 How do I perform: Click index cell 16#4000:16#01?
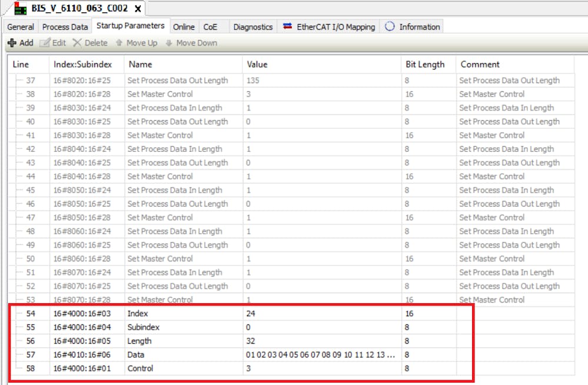point(82,369)
